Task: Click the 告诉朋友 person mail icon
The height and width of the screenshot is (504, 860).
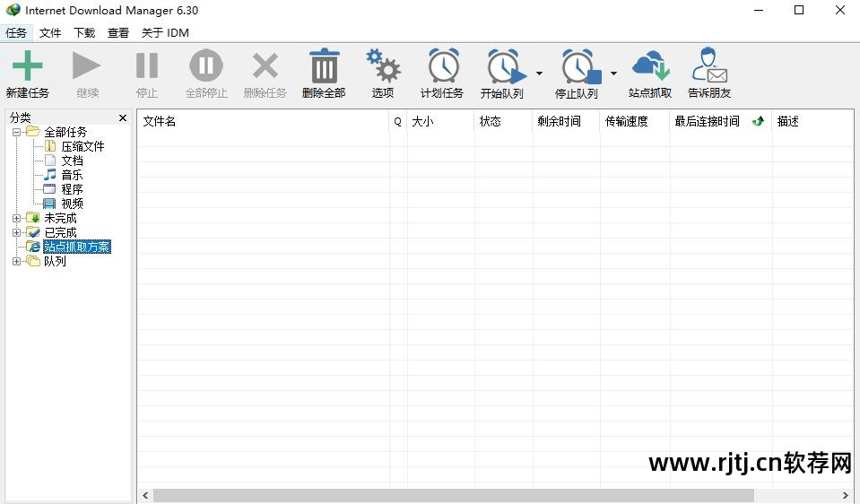Action: tap(709, 65)
